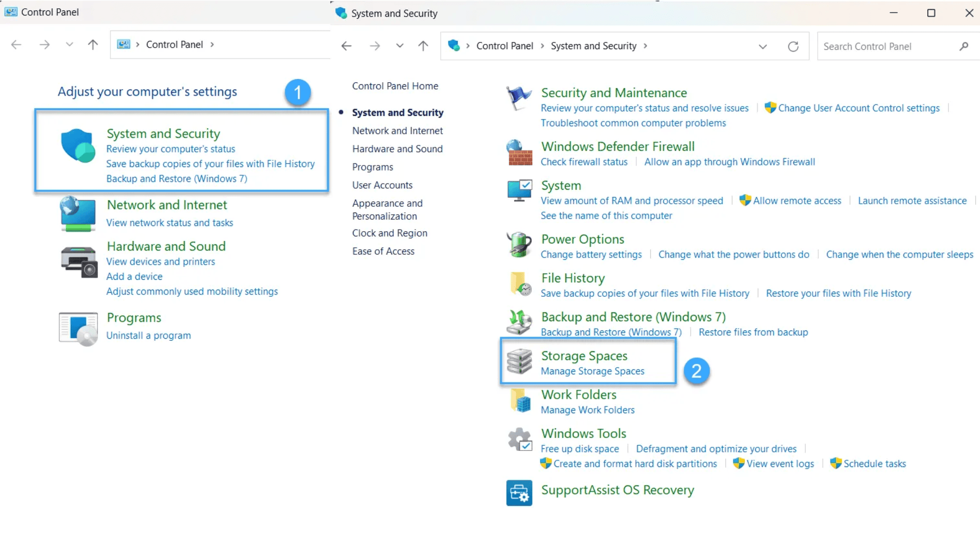
Task: Click the Control Panel icon in left window address bar
Action: tap(124, 44)
